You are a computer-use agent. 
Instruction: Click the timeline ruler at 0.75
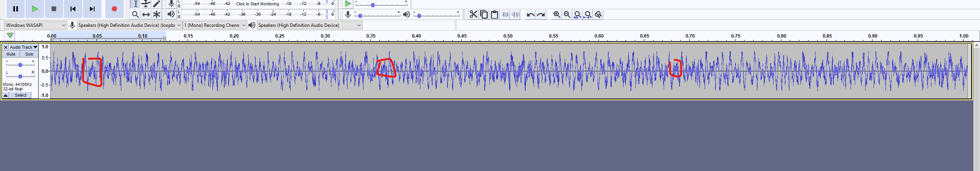736,36
